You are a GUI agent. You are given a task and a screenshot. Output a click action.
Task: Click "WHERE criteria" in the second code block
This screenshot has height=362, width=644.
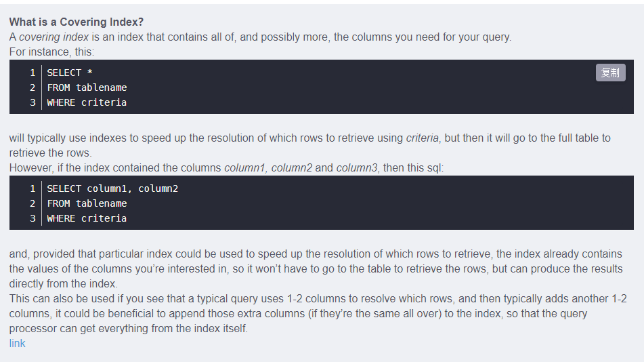[87, 218]
